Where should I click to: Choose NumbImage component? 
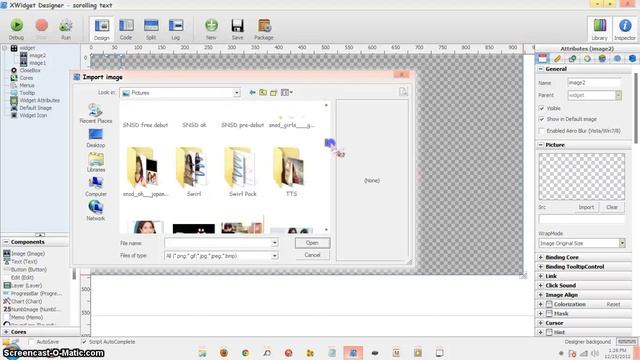pyautogui.click(x=32, y=309)
